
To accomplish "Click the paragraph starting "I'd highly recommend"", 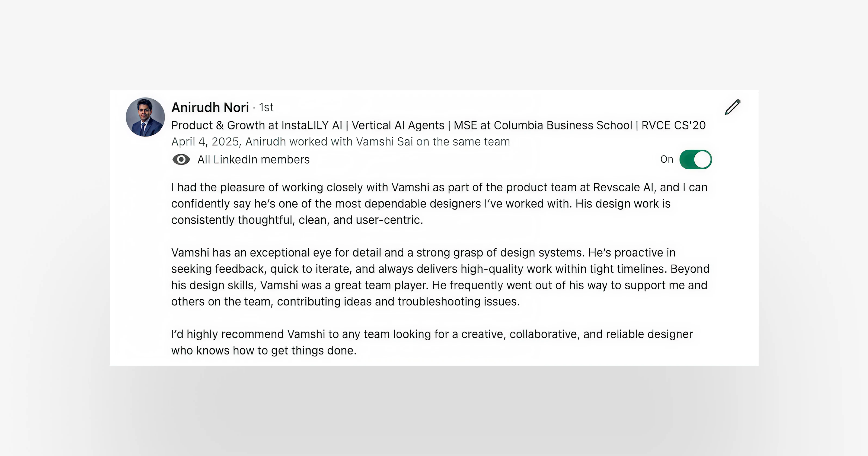I will (432, 342).
